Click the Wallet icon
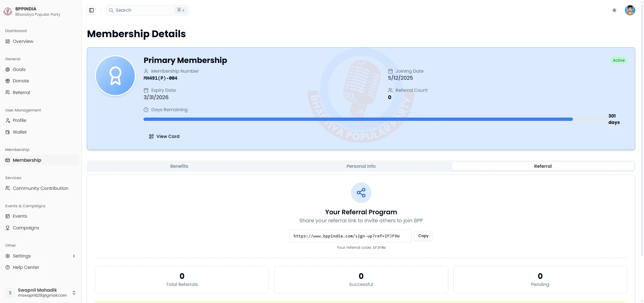 coord(8,132)
